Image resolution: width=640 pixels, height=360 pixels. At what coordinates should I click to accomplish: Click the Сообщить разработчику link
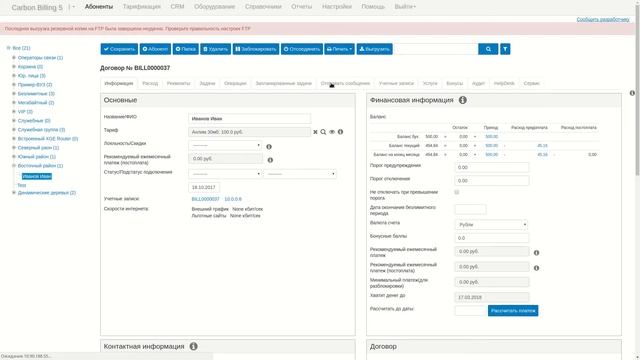603,19
